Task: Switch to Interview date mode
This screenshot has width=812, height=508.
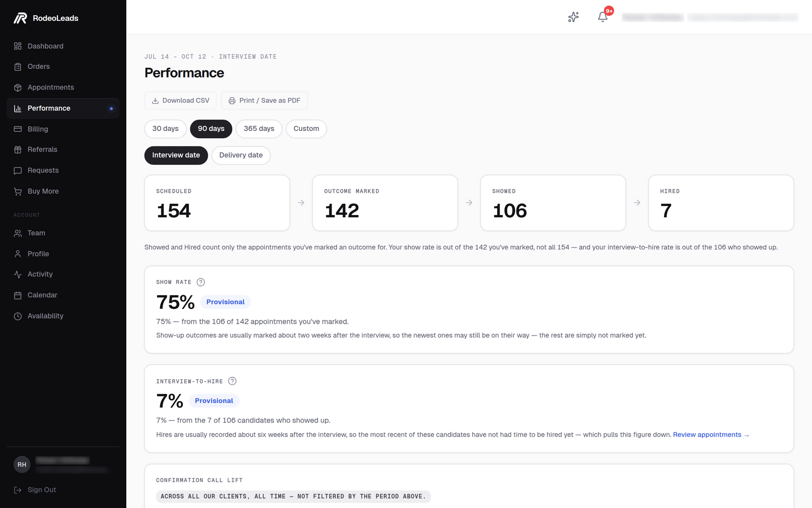Action: (x=176, y=155)
